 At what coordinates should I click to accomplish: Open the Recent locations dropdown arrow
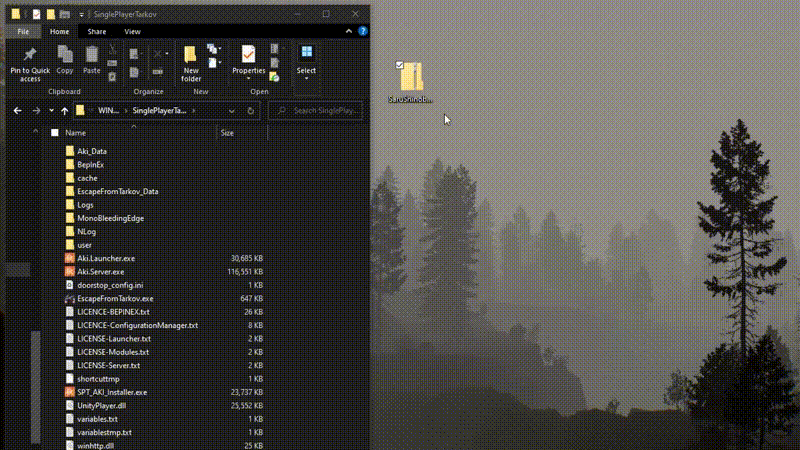(52, 111)
